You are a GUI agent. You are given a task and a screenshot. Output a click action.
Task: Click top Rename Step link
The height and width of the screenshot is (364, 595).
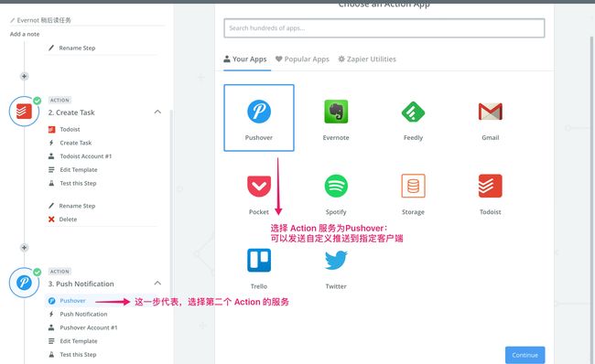tap(77, 48)
